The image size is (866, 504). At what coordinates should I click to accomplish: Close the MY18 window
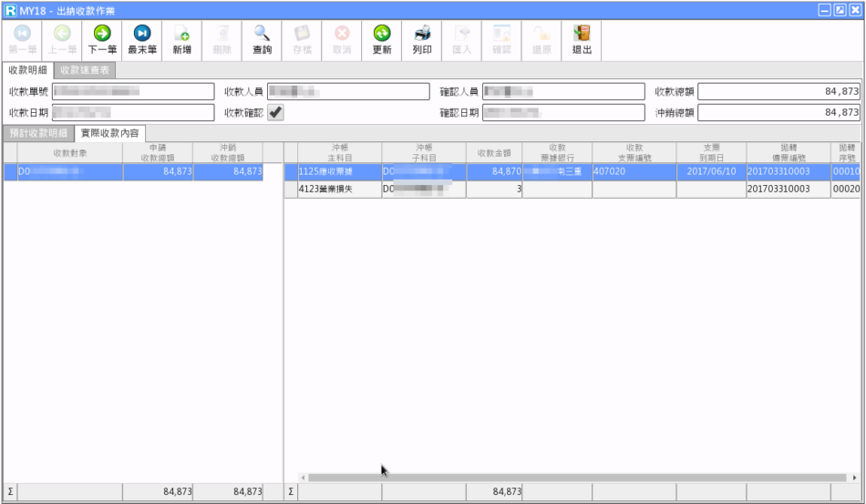pyautogui.click(x=855, y=10)
